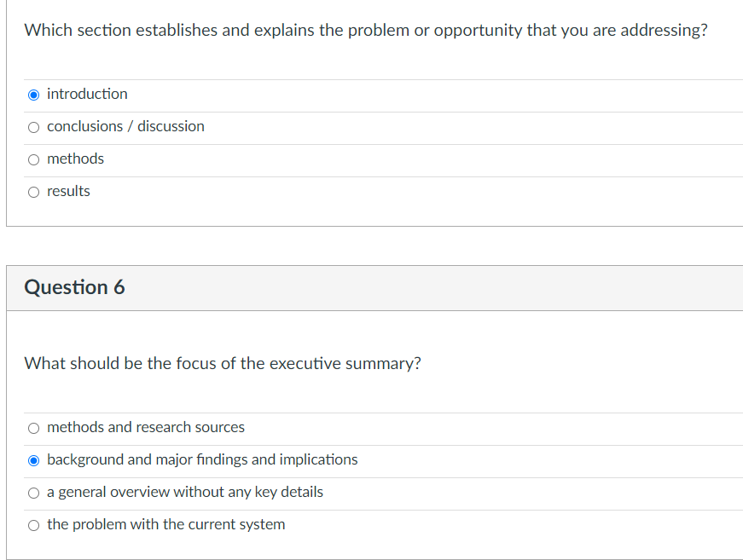Click the introduction answer label text

point(86,94)
